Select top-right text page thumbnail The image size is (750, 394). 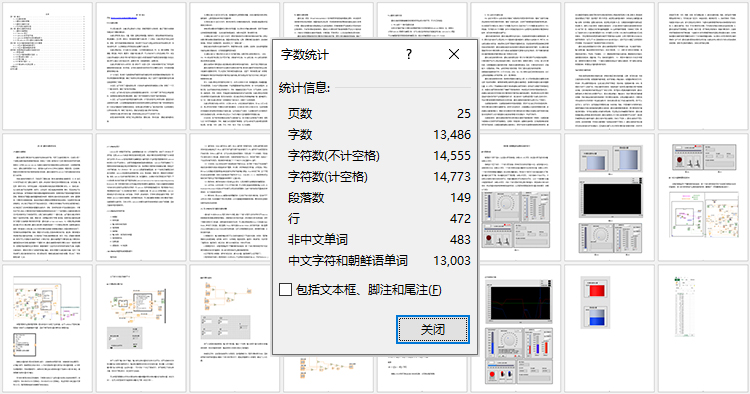click(x=703, y=66)
